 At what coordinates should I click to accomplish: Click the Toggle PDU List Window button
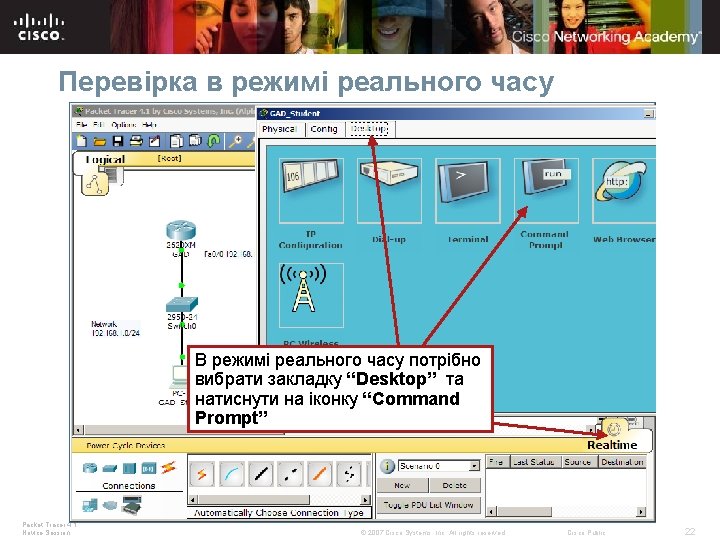pyautogui.click(x=428, y=505)
